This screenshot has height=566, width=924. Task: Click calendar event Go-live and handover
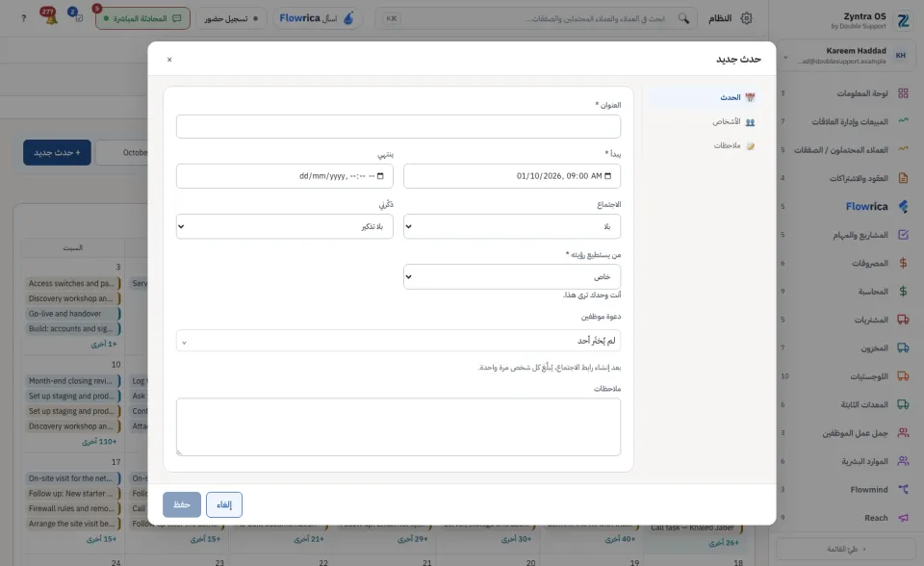tap(73, 314)
